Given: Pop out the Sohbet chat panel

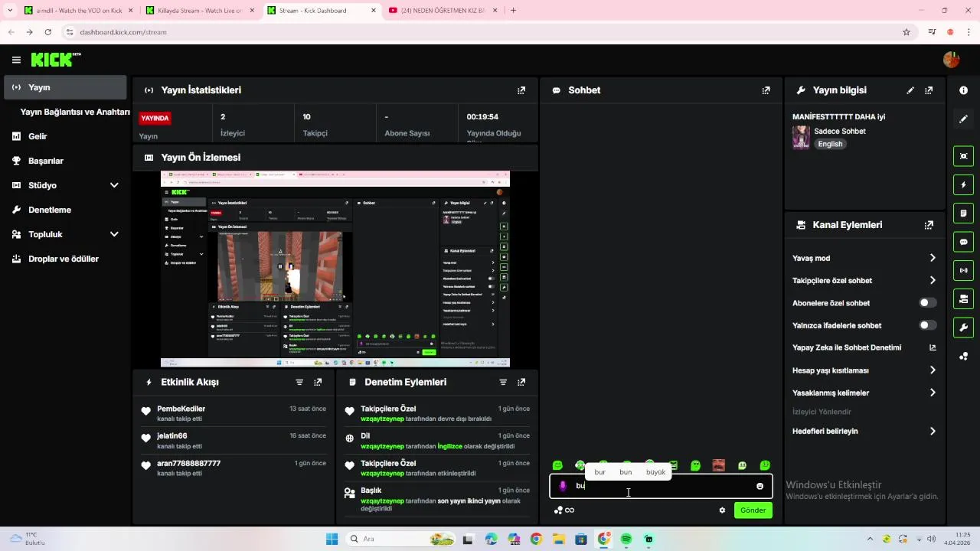Looking at the screenshot, I should [x=766, y=90].
